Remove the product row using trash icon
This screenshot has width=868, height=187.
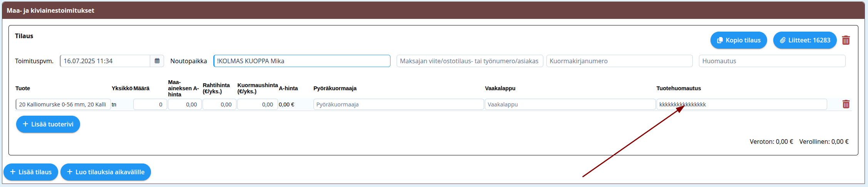(x=846, y=104)
